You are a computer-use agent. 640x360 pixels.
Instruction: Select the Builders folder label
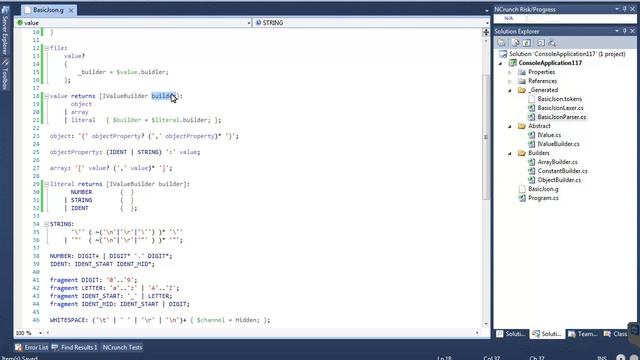coord(539,153)
